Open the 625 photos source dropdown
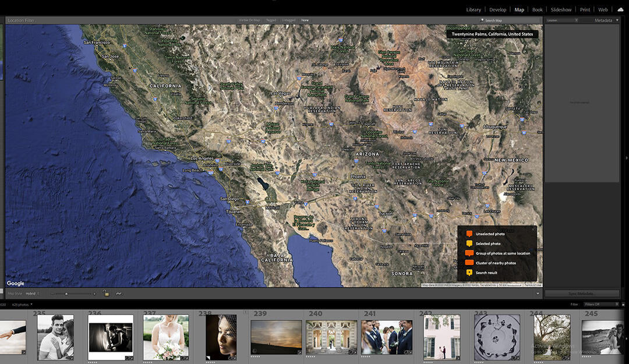 point(22,305)
